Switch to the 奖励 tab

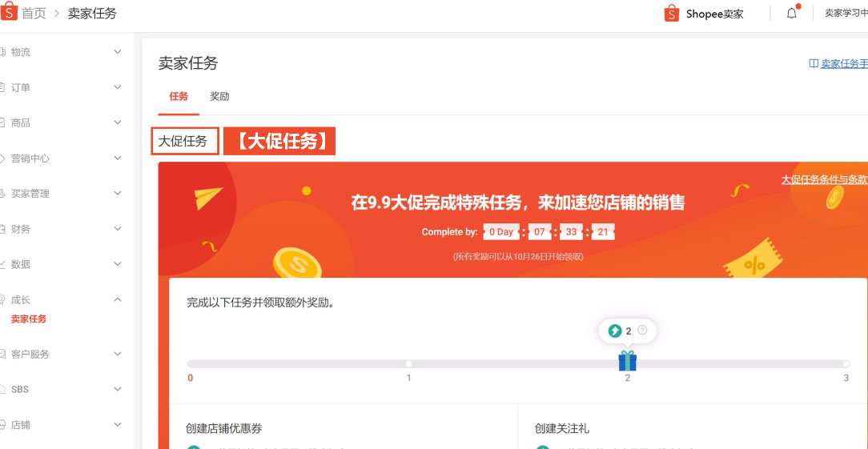click(219, 97)
